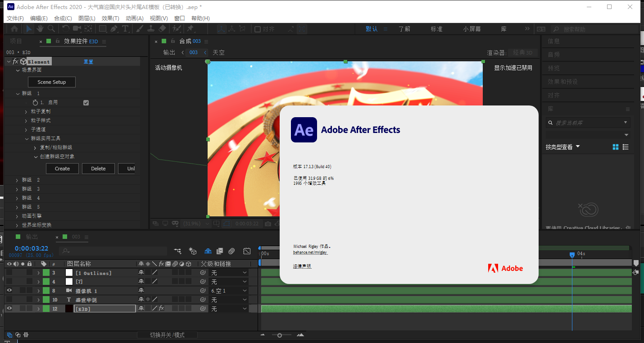Screen dimensions: 644x343
Task: Select the Clone Stamp tool
Action: pos(151,28)
